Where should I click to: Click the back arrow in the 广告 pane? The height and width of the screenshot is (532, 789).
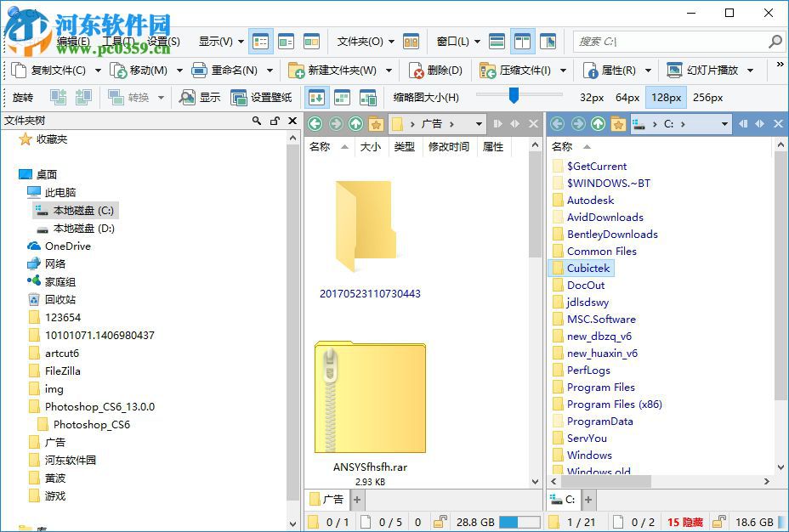click(315, 124)
